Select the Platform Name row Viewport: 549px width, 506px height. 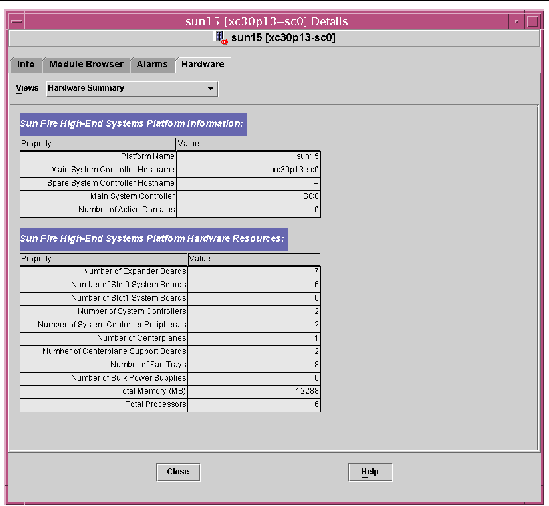[x=170, y=156]
